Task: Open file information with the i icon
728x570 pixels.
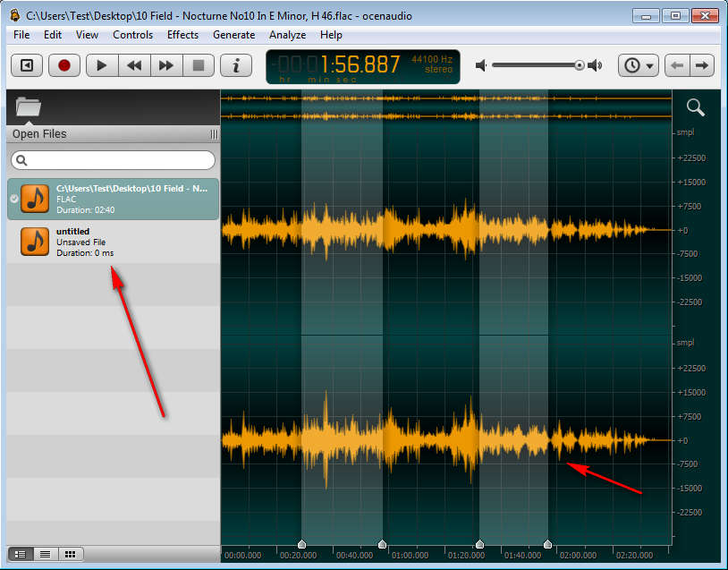Action: tap(236, 65)
